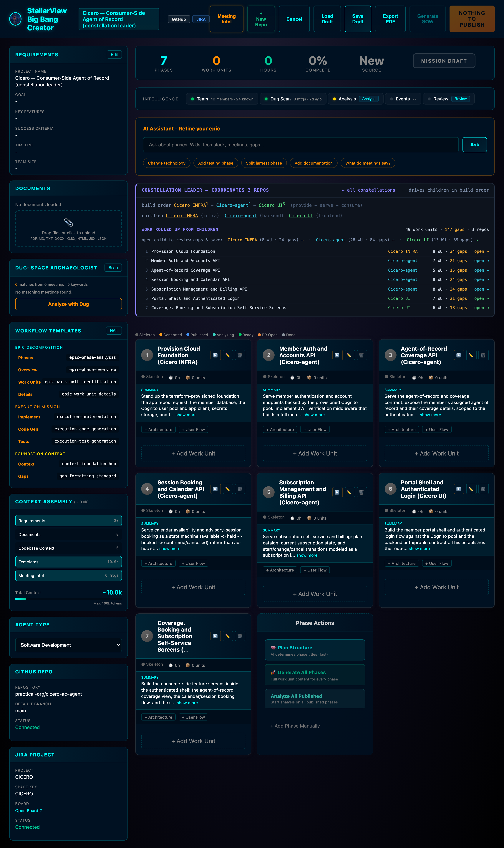Screen dimensions: 504x848
Task: Run phase 1 Provision Cloud Foundation play icon
Action: [215, 355]
